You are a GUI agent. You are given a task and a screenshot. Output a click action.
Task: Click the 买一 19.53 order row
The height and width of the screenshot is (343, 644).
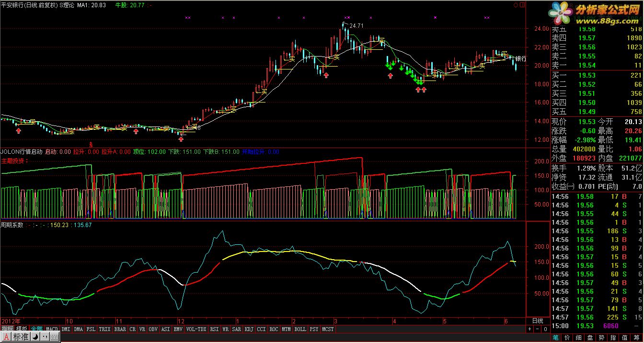(597, 75)
